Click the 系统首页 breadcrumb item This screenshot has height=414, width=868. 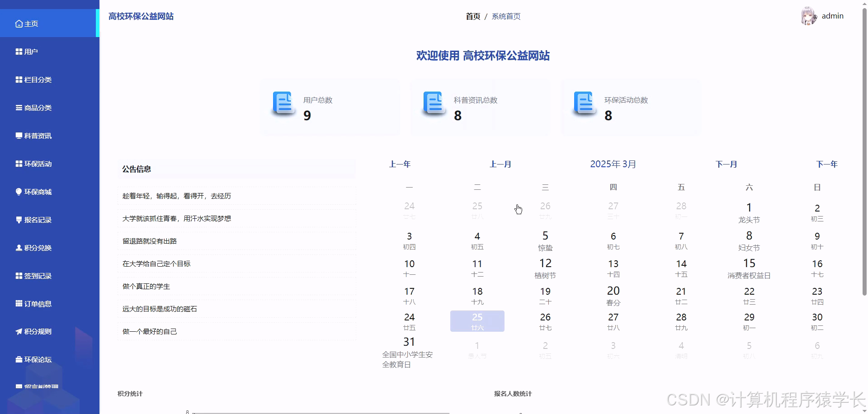click(506, 16)
